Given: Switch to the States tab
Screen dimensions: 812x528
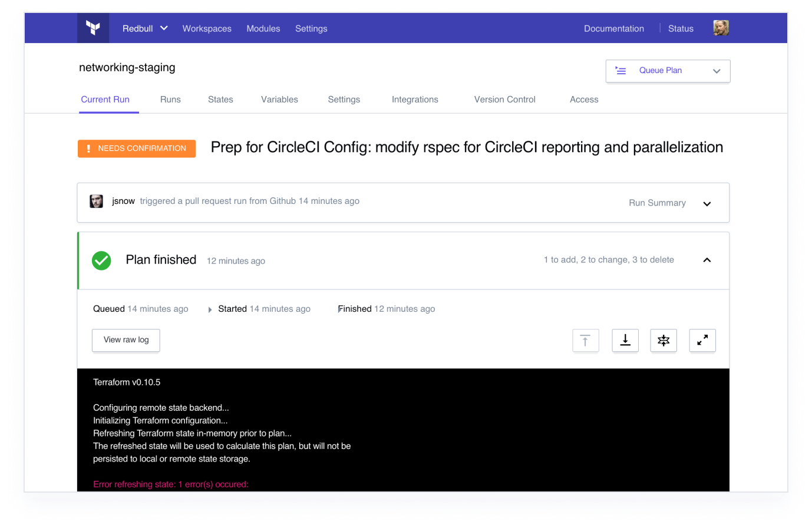Looking at the screenshot, I should (220, 100).
